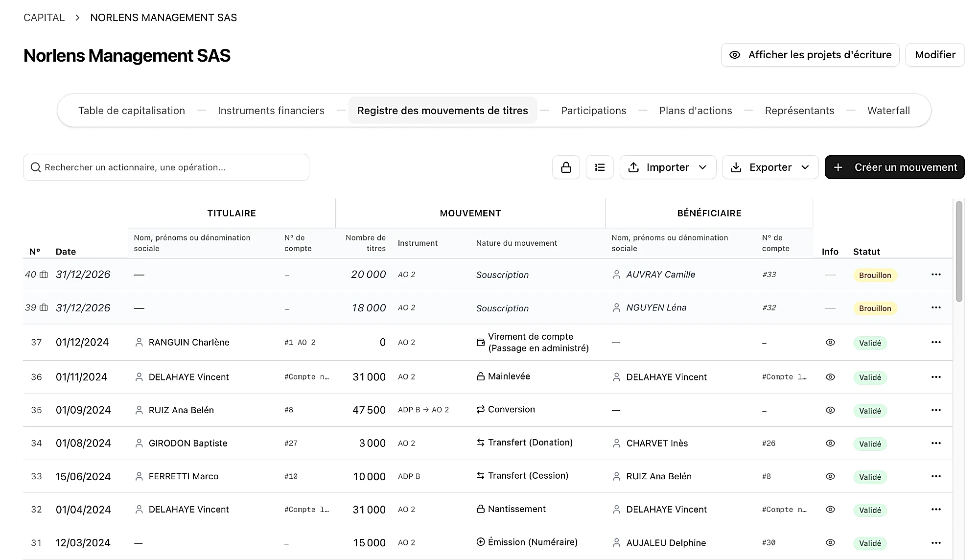Click the draft icon next to number 40
The width and height of the screenshot is (979, 560).
pyautogui.click(x=44, y=275)
